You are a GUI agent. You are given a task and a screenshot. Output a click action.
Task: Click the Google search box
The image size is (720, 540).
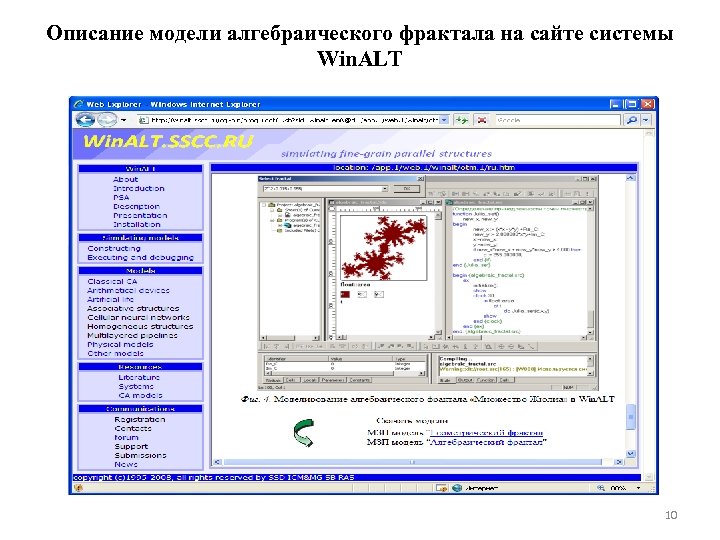(557, 120)
